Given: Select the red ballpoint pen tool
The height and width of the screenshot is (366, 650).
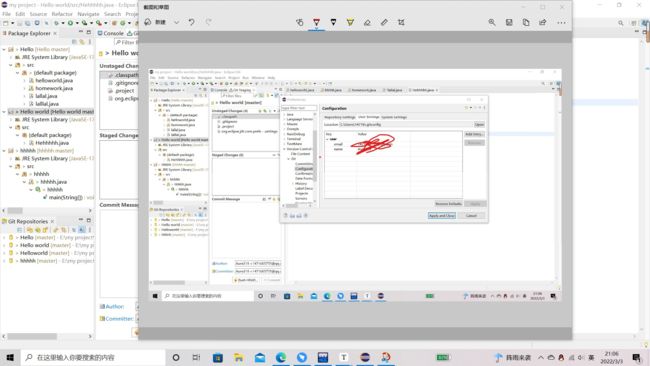Looking at the screenshot, I should coord(316,22).
